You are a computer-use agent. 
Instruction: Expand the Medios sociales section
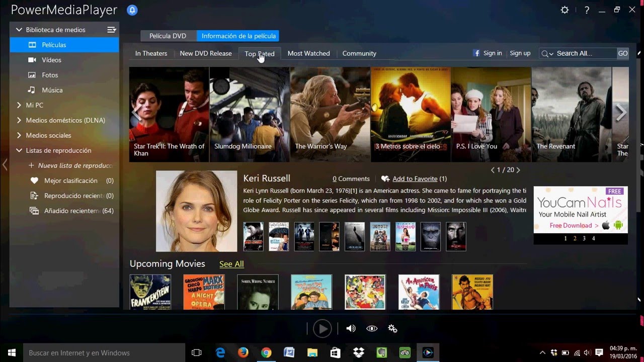click(x=19, y=135)
